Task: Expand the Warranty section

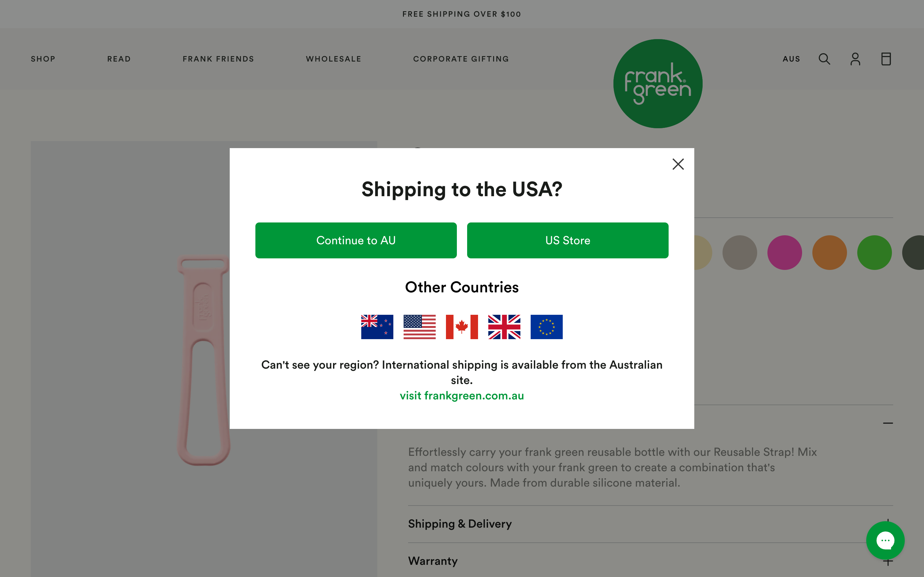Action: 433,561
